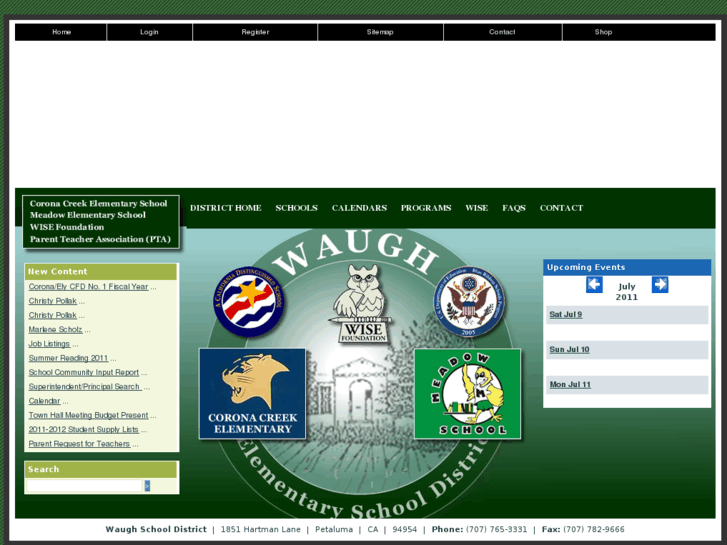Open the Corona Creek Elementary logo
Image resolution: width=727 pixels, height=545 pixels.
click(252, 394)
